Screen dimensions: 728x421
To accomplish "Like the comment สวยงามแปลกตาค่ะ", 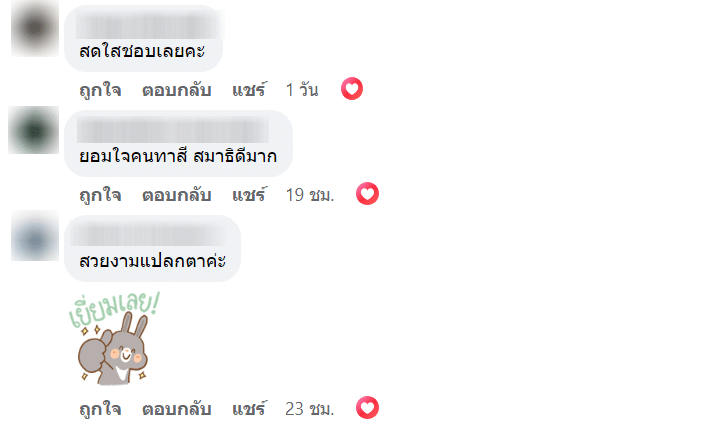I will click(x=100, y=409).
